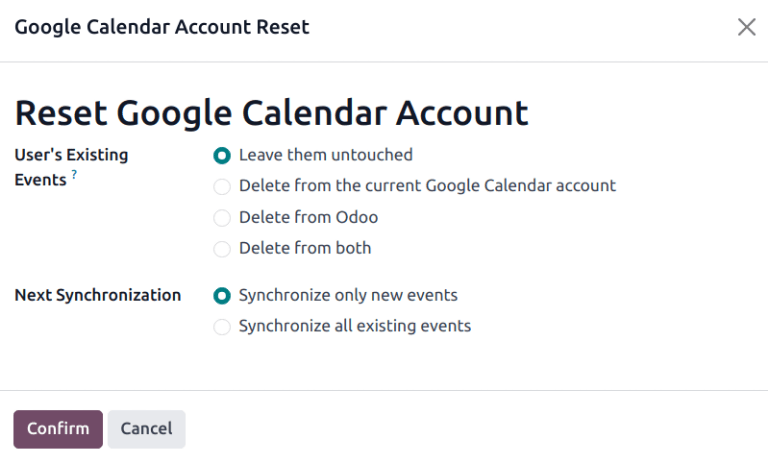Enable the 'Delete from both' radio circle
The height and width of the screenshot is (462, 768).
(222, 248)
